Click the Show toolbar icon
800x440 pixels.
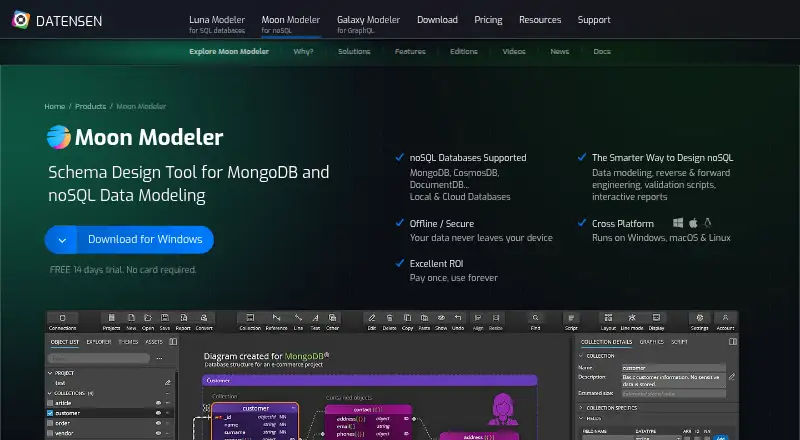(441, 317)
